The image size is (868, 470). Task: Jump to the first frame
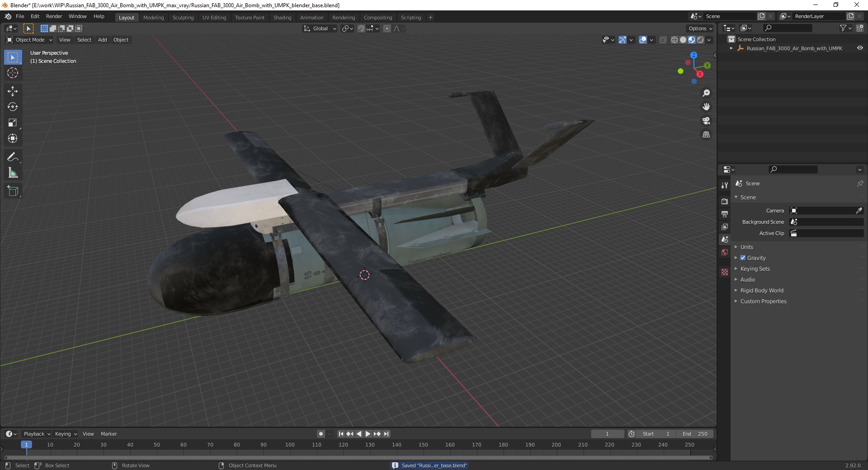pyautogui.click(x=341, y=434)
